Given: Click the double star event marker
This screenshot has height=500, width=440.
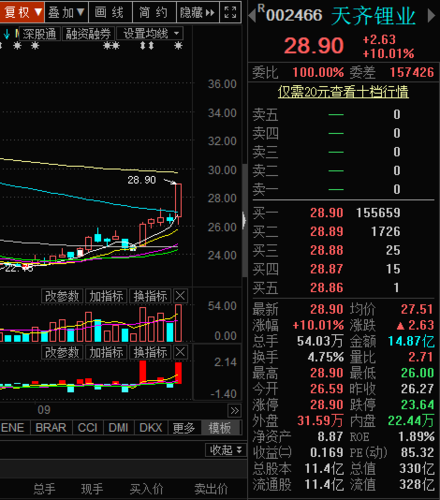Looking at the screenshot, I should (x=111, y=46).
